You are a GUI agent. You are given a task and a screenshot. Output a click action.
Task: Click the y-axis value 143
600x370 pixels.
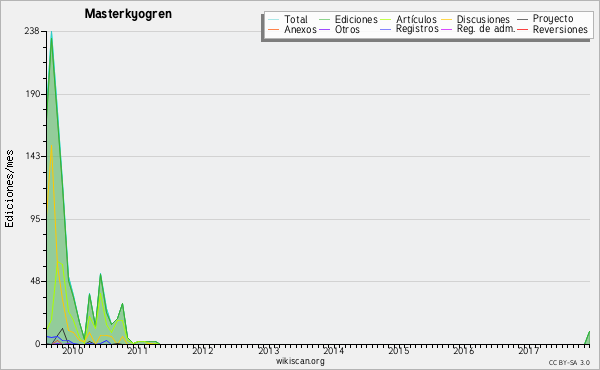point(33,156)
